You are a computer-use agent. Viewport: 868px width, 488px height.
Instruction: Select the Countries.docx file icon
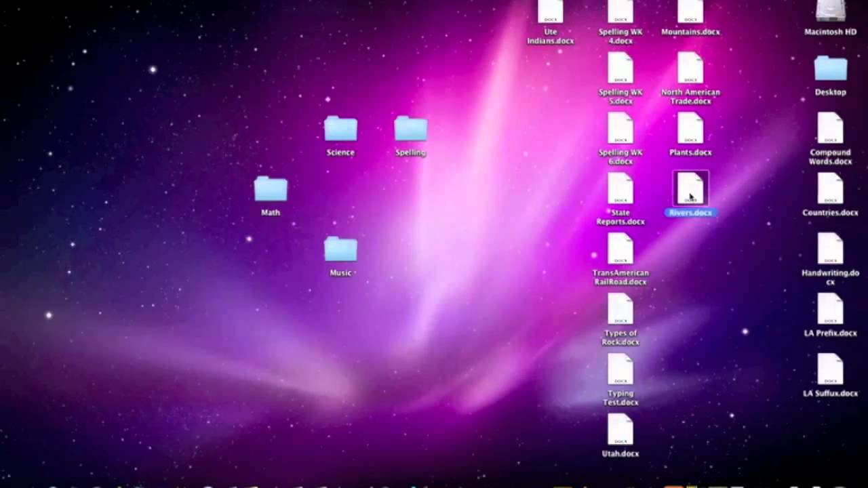(830, 189)
